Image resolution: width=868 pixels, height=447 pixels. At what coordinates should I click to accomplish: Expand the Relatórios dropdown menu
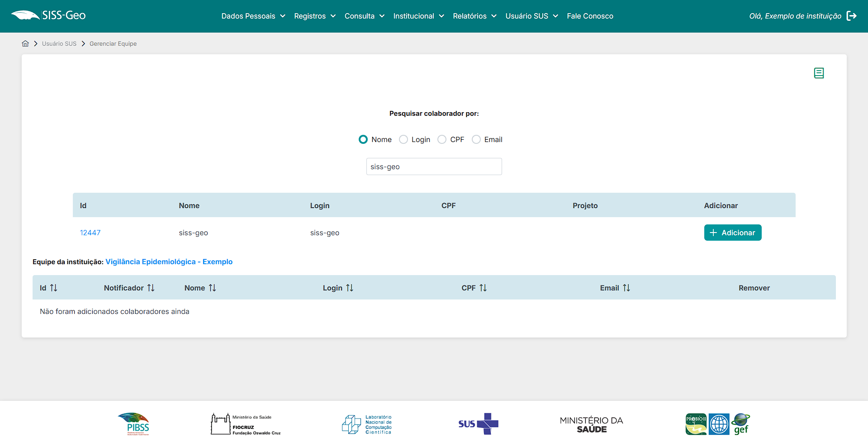point(474,16)
